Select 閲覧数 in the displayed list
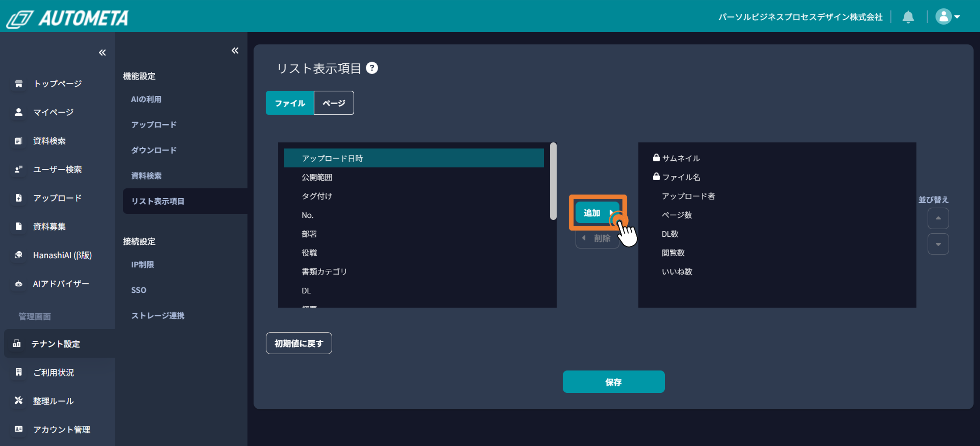 click(777, 253)
